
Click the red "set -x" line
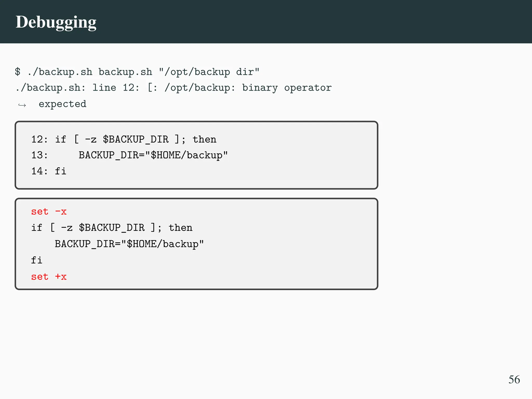[x=49, y=211]
